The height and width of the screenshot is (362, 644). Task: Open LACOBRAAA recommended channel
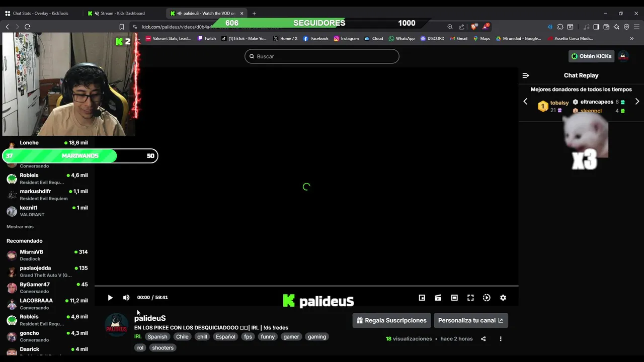pos(47,304)
